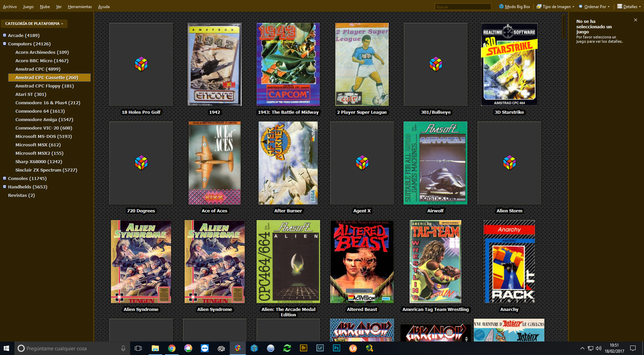Select the 301/Bullseye placeholder icon
Viewport: 644px width, 355px height.
(435, 64)
